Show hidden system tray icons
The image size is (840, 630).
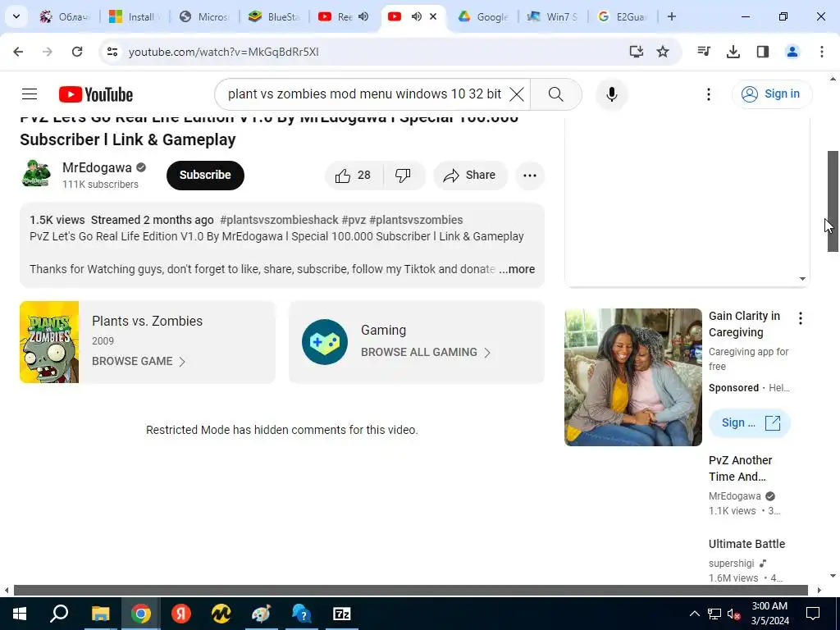(x=694, y=614)
